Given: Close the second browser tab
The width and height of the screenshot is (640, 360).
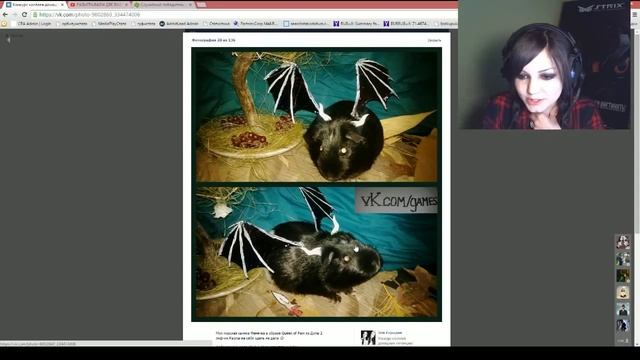Looking at the screenshot, I should click(x=126, y=4).
